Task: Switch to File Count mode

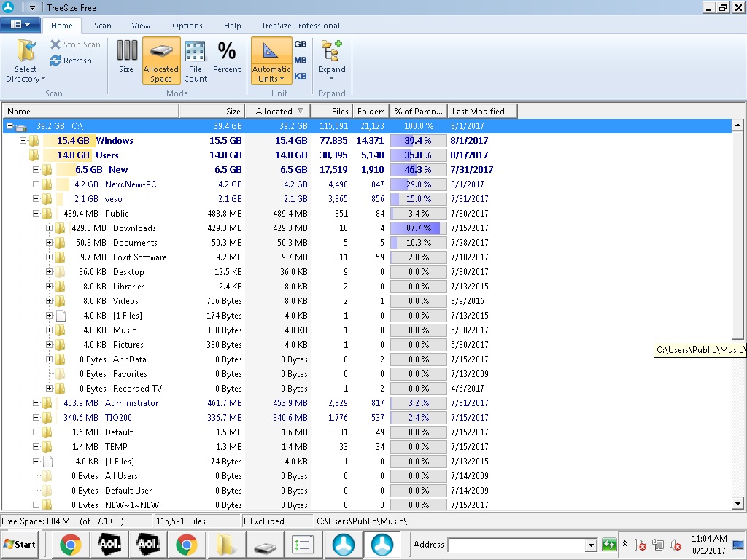Action: 196,61
